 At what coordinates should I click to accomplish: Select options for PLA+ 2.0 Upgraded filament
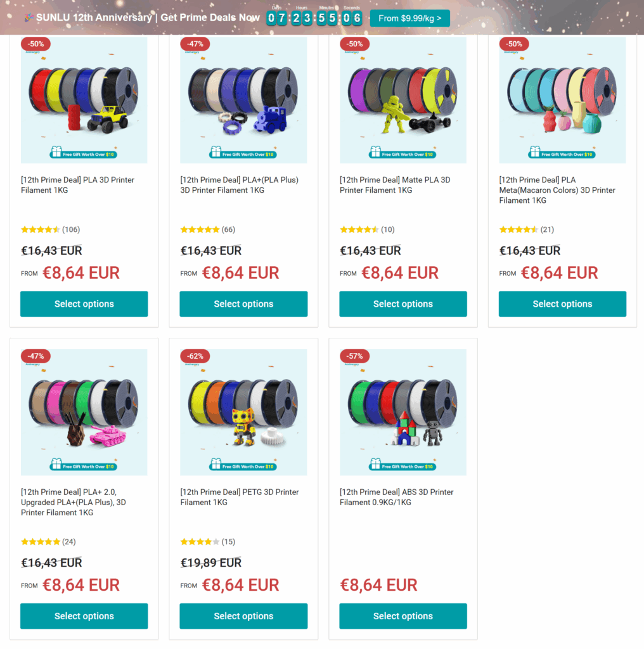click(x=84, y=616)
